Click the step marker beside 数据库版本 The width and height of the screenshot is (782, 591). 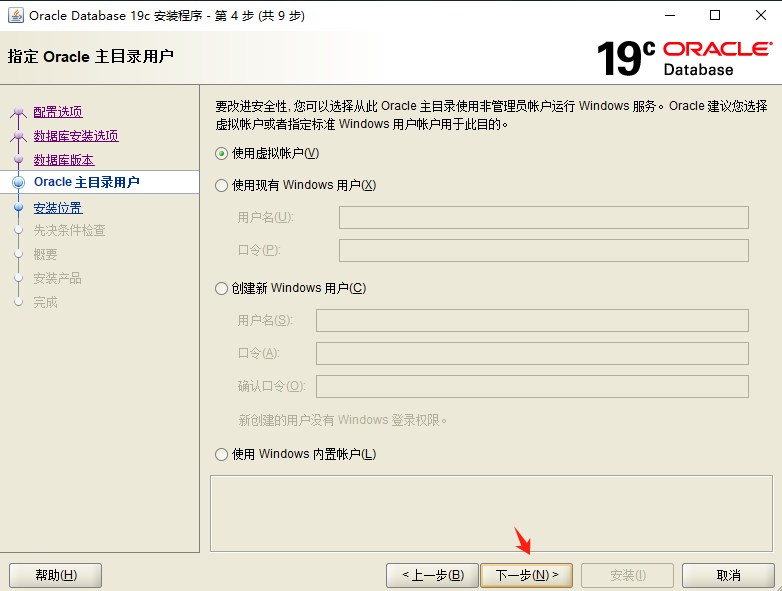click(18, 159)
